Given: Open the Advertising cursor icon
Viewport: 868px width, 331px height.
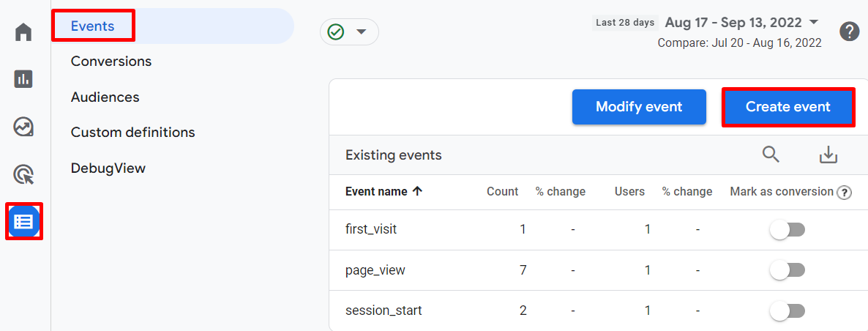Looking at the screenshot, I should (24, 174).
